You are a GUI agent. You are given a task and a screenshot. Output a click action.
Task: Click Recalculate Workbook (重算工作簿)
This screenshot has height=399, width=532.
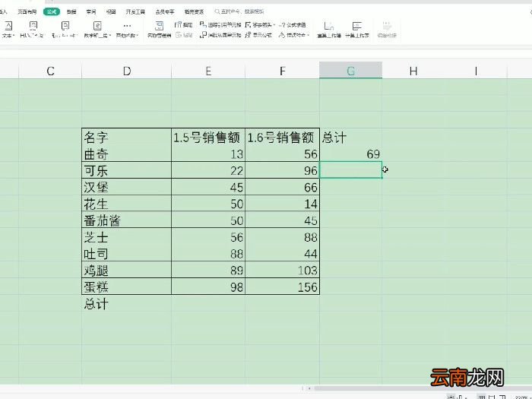point(329,30)
